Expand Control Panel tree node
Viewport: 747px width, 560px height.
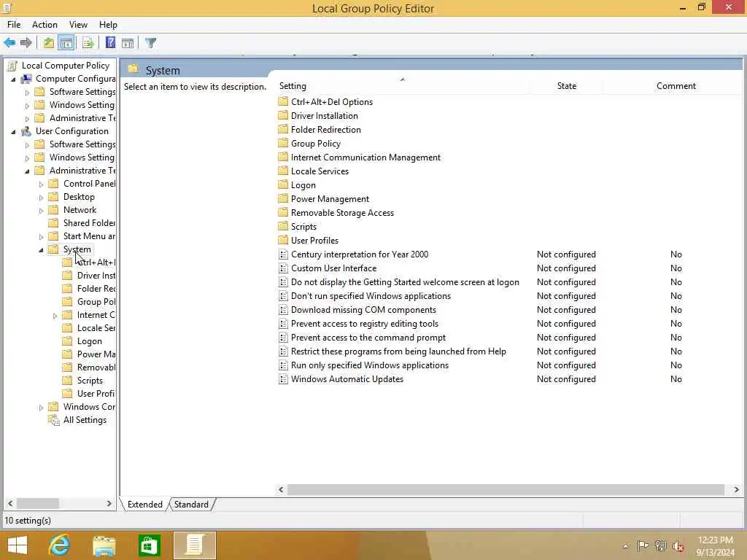41,184
